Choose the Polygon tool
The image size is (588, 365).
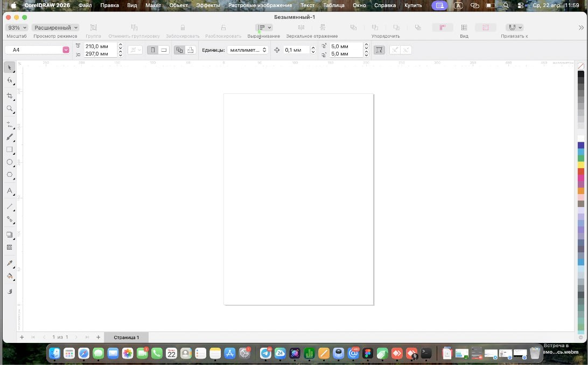[x=10, y=175]
